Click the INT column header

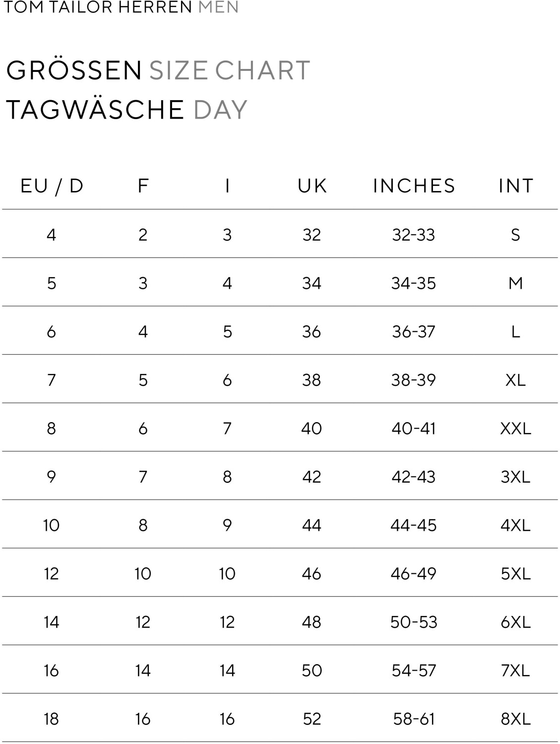coord(516,186)
